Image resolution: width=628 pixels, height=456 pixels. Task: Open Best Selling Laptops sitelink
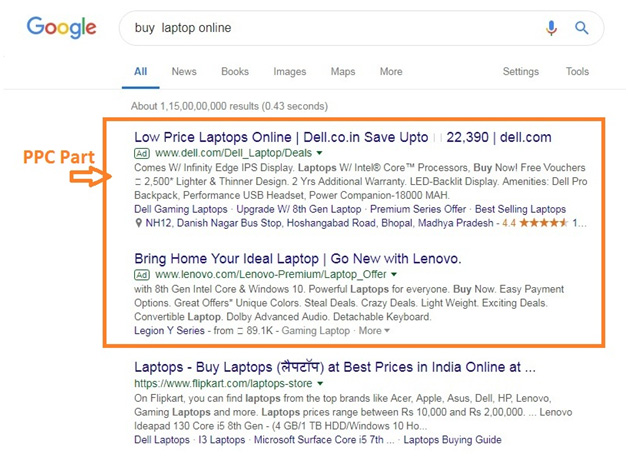(x=520, y=209)
